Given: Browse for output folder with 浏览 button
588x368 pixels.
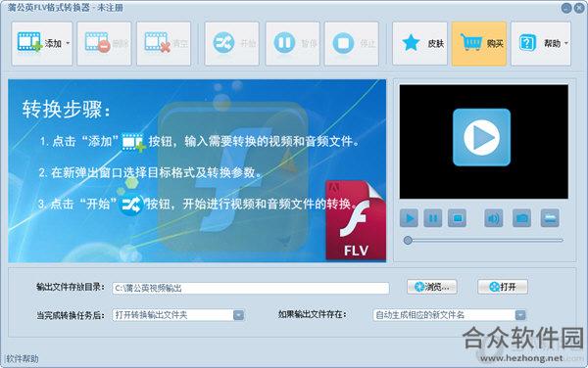Looking at the screenshot, I should tap(432, 287).
